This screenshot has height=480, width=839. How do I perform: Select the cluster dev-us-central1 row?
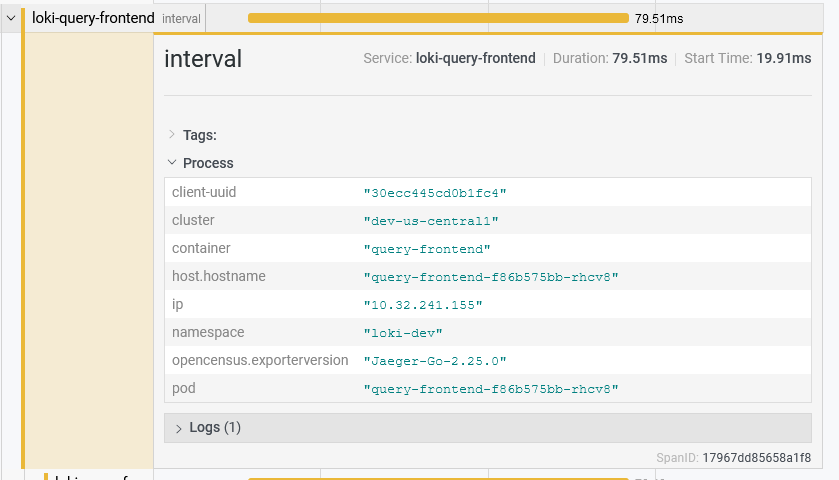pyautogui.click(x=487, y=220)
